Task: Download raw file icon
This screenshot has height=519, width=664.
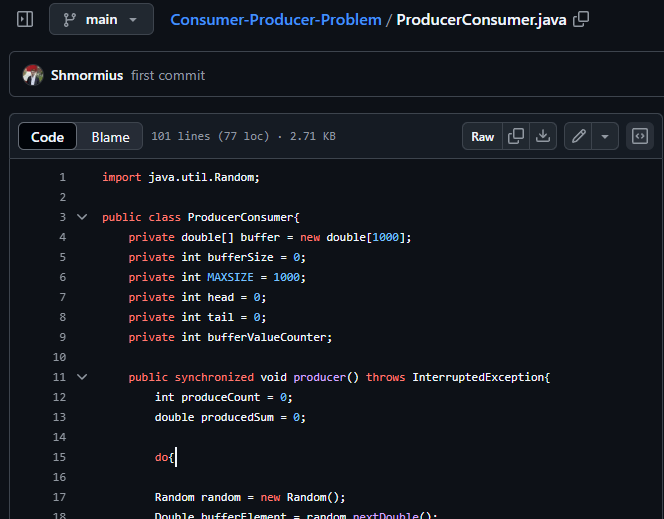Action: coord(543,136)
